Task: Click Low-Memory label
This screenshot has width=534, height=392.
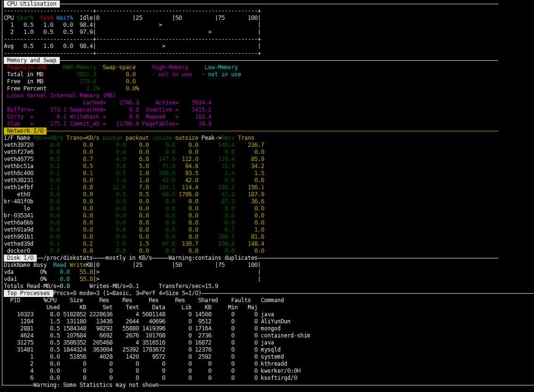Action: (221, 67)
